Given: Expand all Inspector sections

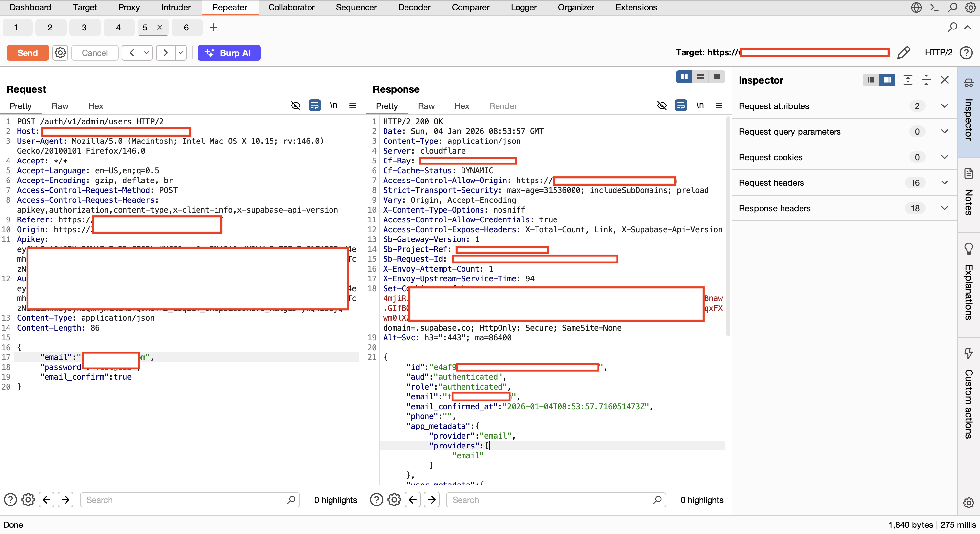Looking at the screenshot, I should (x=908, y=80).
